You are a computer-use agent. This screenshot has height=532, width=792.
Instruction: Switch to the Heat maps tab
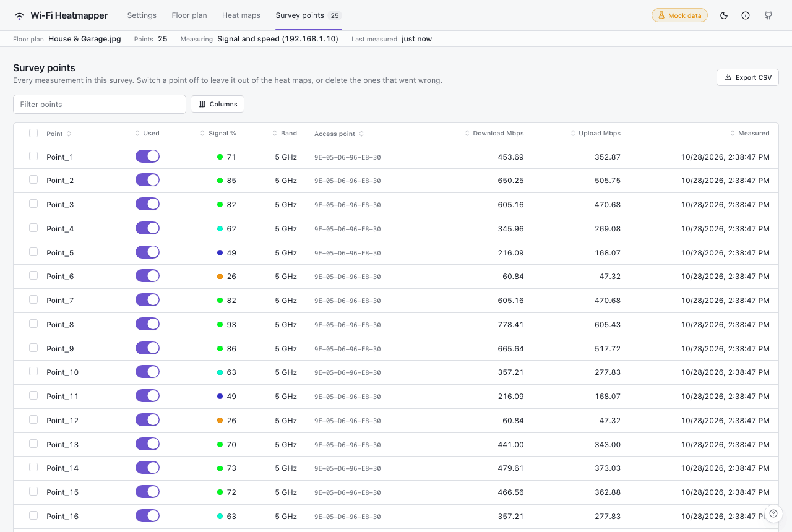point(241,15)
